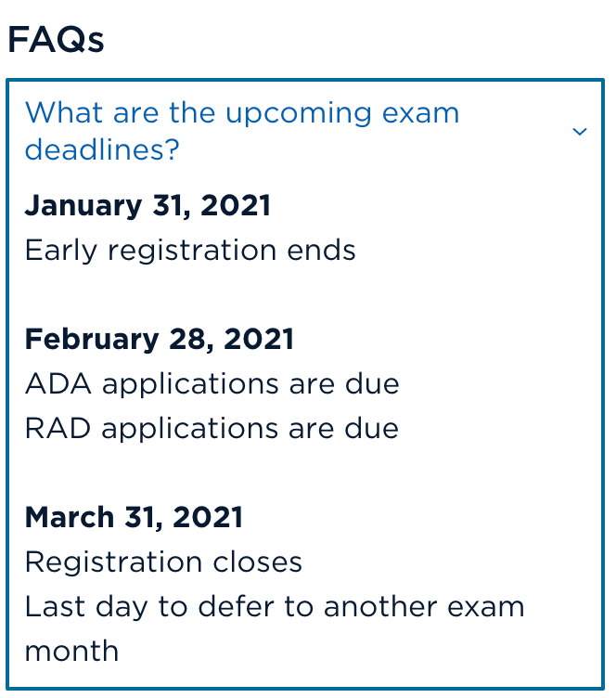Image resolution: width=616 pixels, height=698 pixels.
Task: Click the word 'deadlines?' in the question
Action: pos(102,149)
